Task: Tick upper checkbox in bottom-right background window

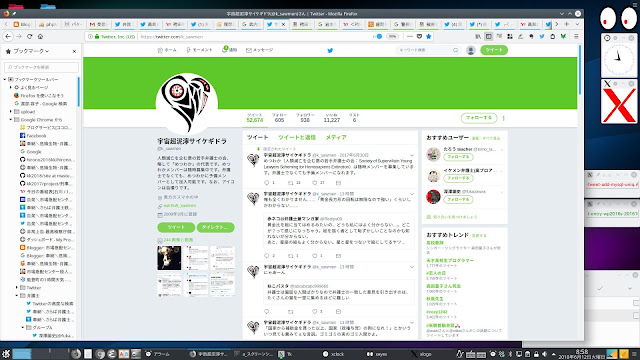Action: coord(636,303)
